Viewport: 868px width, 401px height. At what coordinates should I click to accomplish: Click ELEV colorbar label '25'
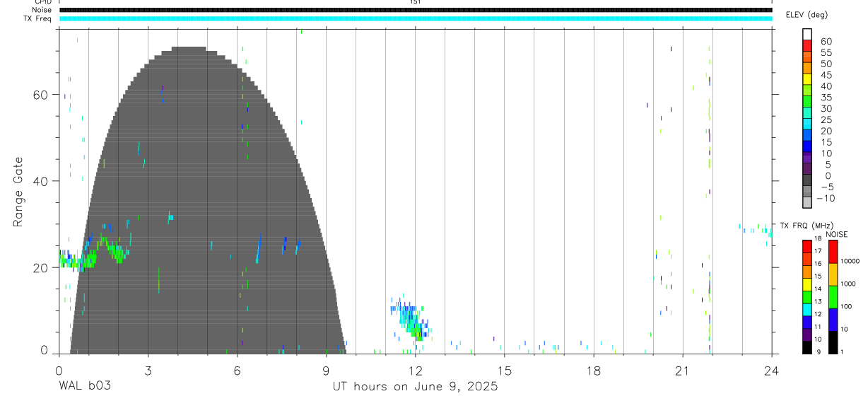pos(826,120)
